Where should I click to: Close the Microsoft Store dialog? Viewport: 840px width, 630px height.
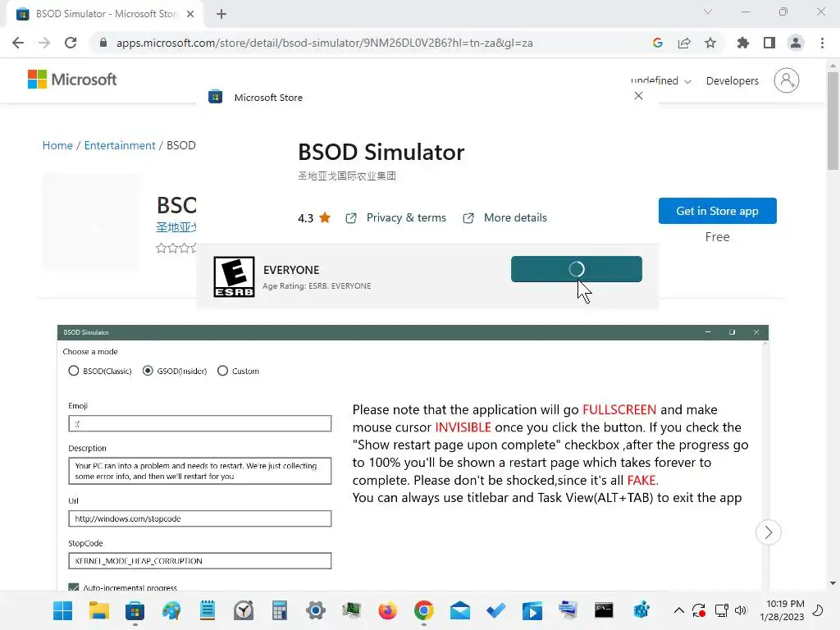638,96
